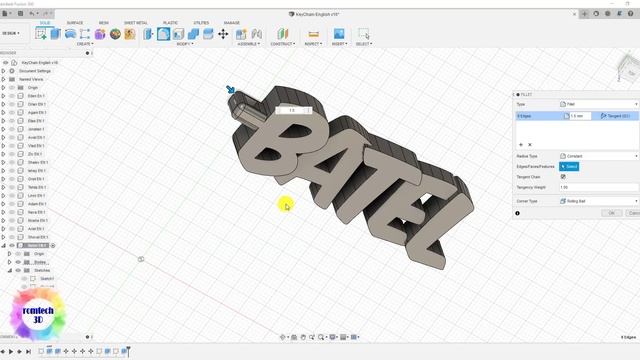Switch to the PLASTIC tab

click(171, 22)
